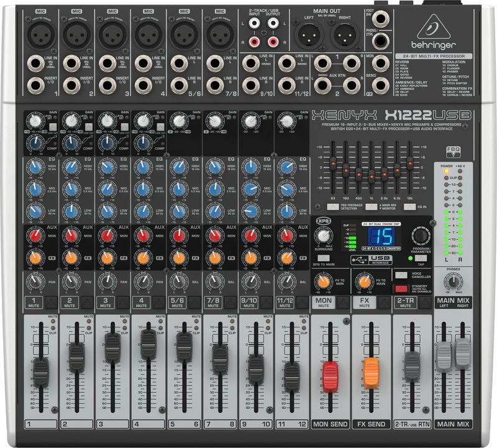Select the 11/12 channel BAL knob
This screenshot has height=448, width=497.
287,281
